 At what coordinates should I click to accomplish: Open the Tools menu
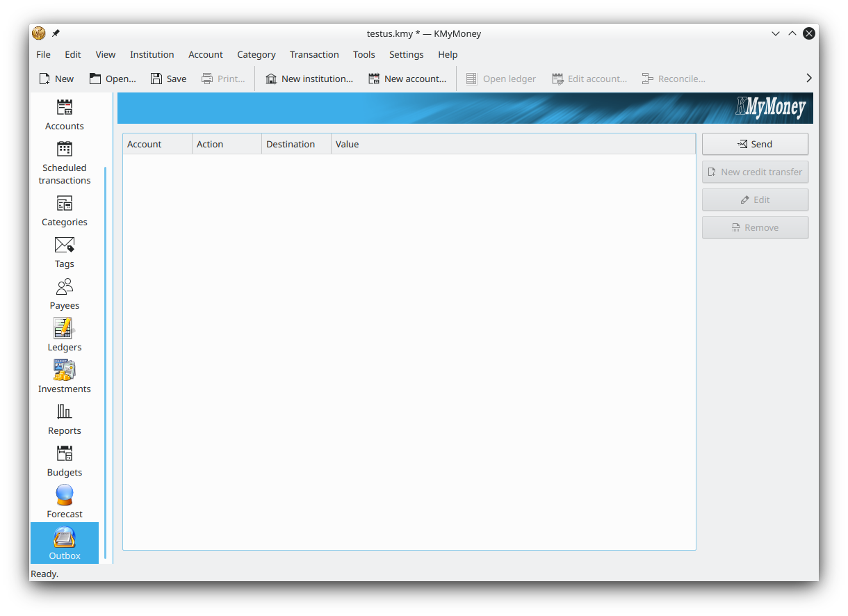pos(364,54)
